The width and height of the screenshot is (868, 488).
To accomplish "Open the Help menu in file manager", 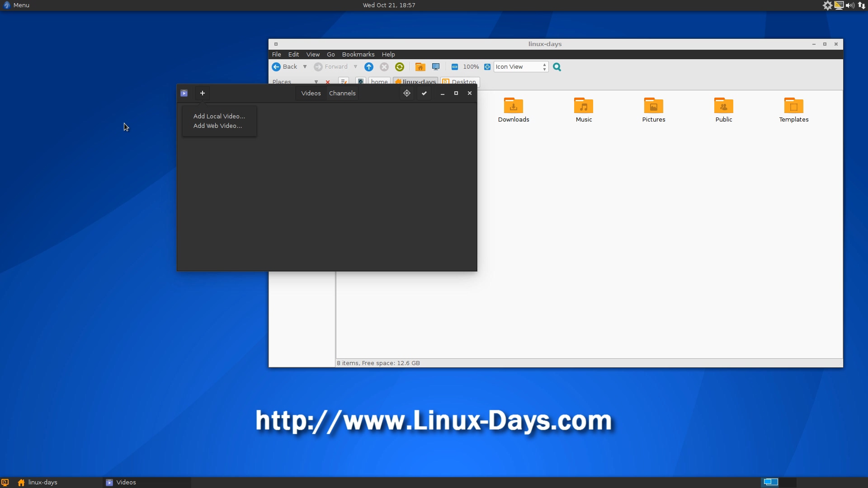I will 388,54.
